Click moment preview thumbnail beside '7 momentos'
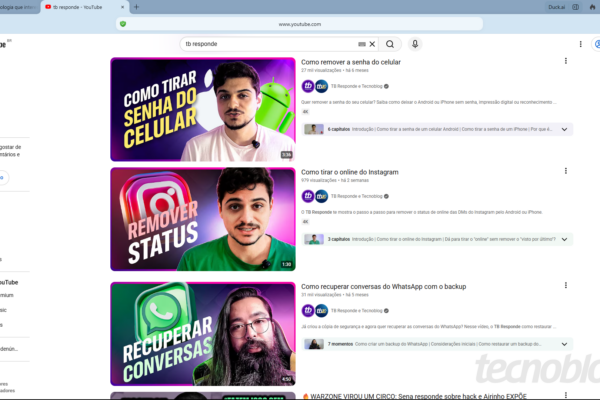This screenshot has height=400, width=600. (x=314, y=344)
